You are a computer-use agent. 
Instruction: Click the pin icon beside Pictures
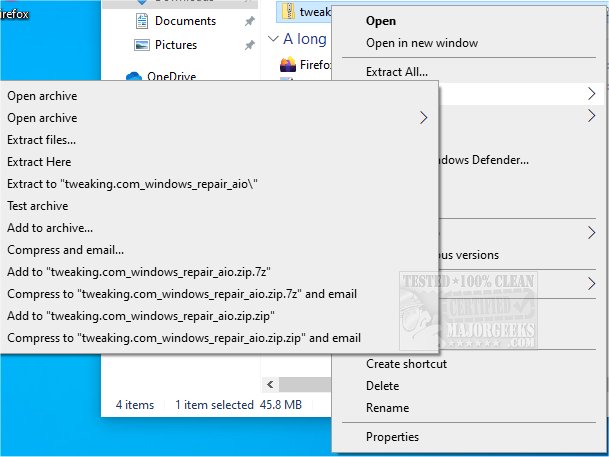[x=249, y=45]
